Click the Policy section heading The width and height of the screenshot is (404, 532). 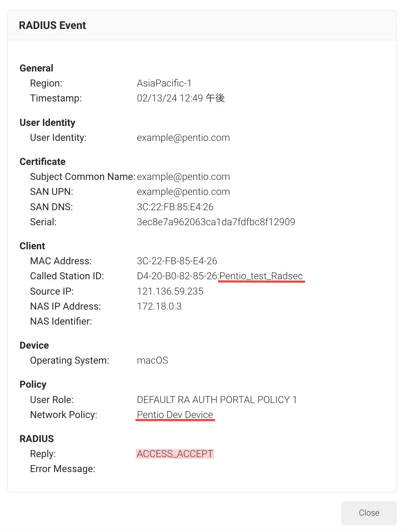tap(33, 384)
